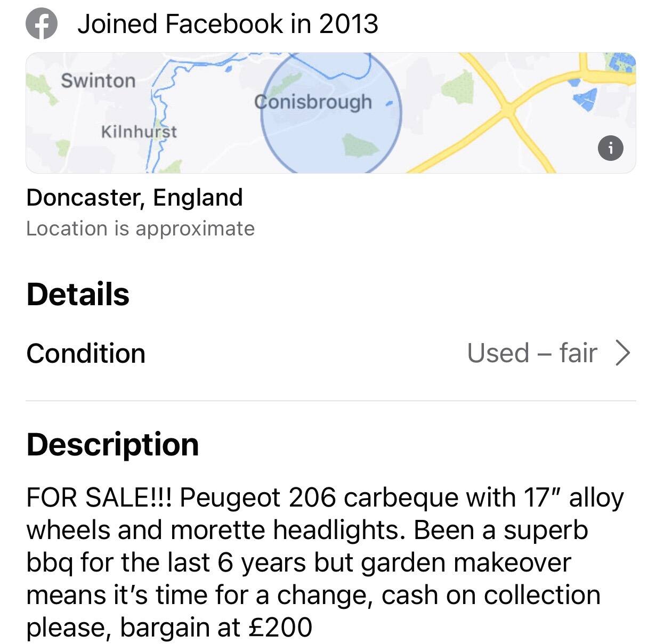The image size is (656, 644).
Task: Tap the listing description paragraph
Action: click(x=325, y=562)
